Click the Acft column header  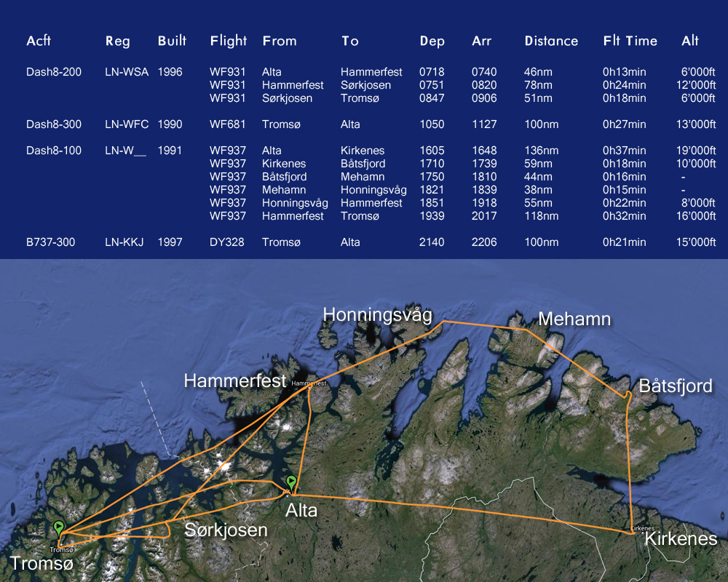[39, 41]
